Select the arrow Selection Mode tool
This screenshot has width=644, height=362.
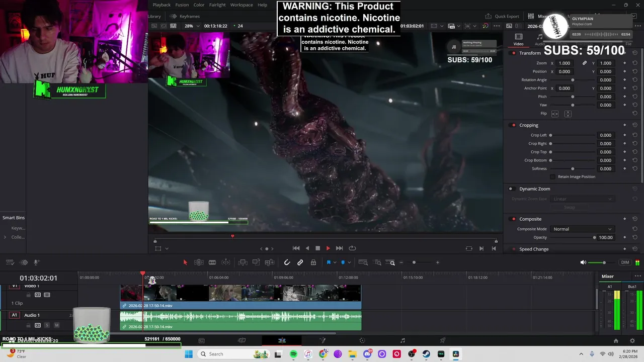click(185, 262)
